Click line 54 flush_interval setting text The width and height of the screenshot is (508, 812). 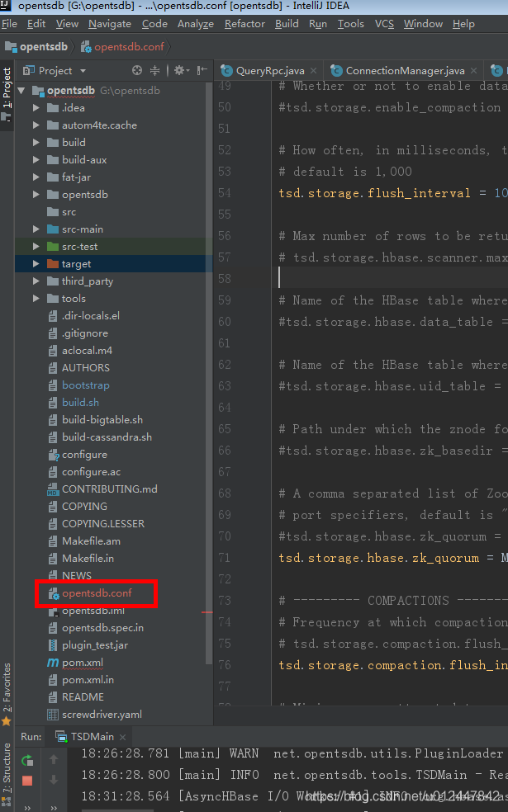[393, 193]
